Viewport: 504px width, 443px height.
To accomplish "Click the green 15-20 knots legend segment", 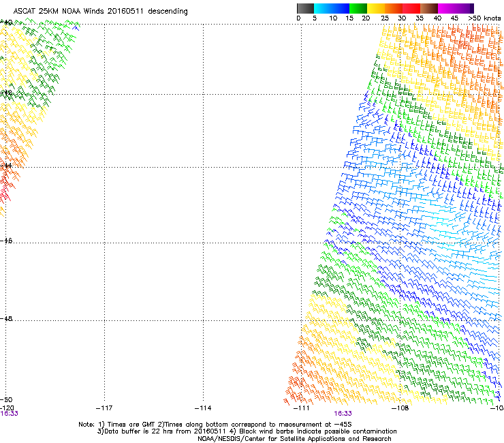I will (x=358, y=8).
